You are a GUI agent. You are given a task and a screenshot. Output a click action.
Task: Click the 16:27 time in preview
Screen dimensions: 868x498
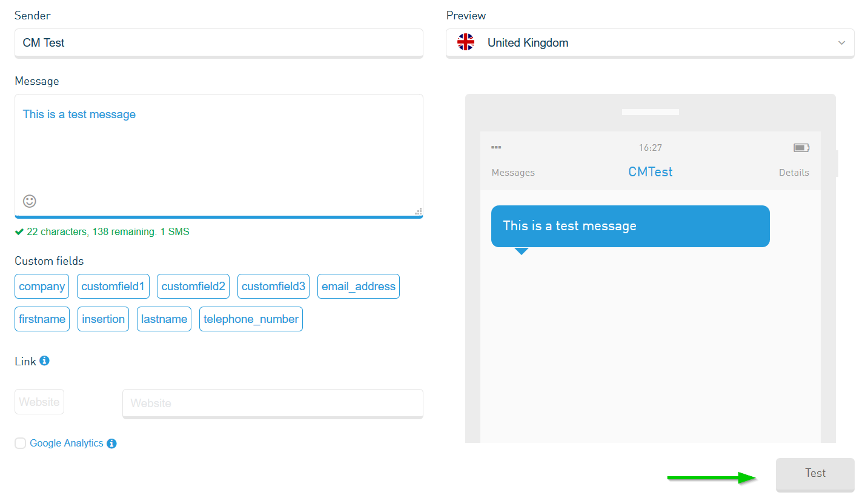point(651,148)
